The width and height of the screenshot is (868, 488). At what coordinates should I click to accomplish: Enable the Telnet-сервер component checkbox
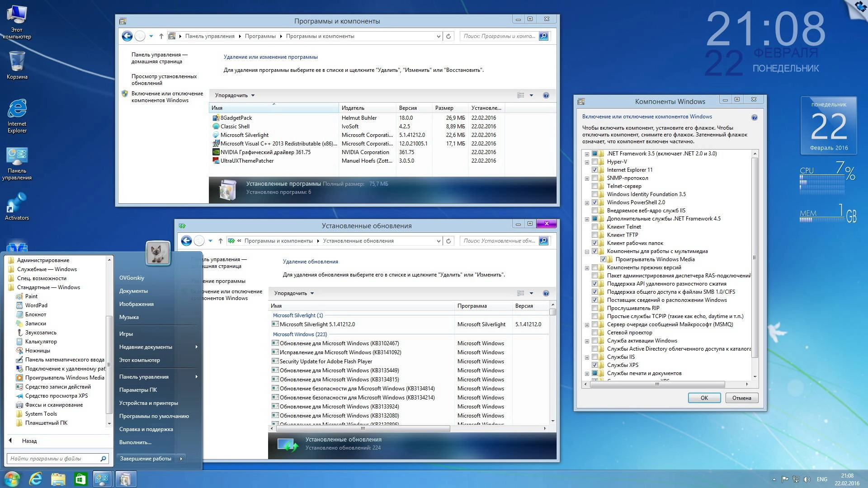pyautogui.click(x=595, y=186)
